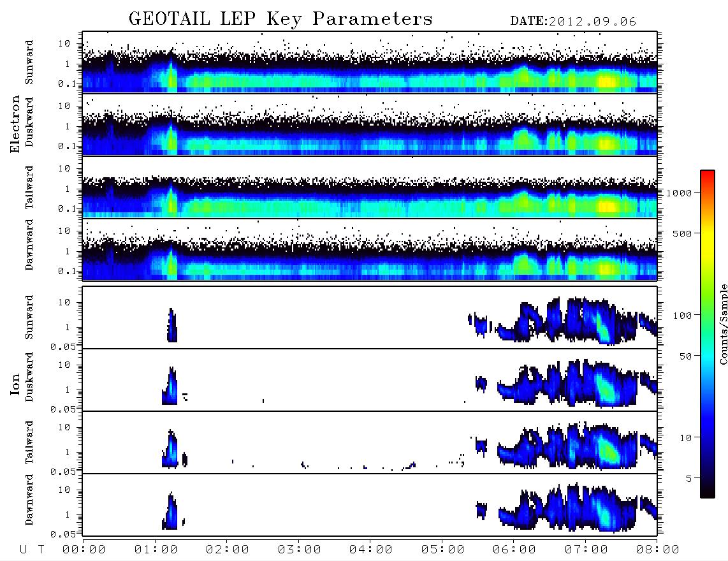Viewport: 728px width, 561px height.
Task: Click the title GEOTAIL LEP Key Parameters
Action: tap(280, 19)
